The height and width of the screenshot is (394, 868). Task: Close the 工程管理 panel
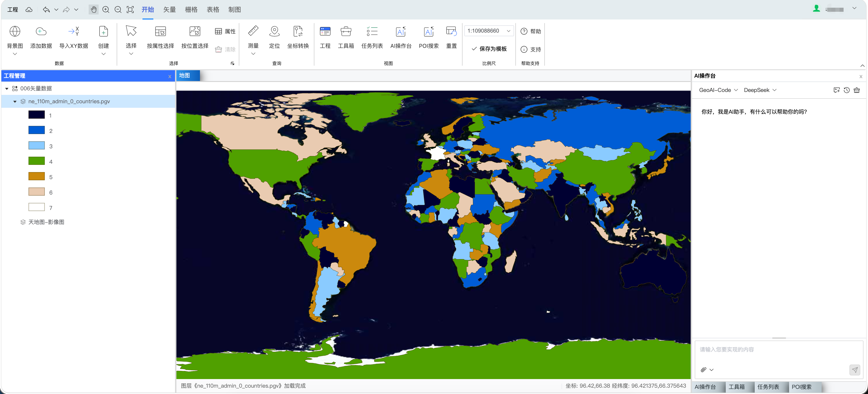pyautogui.click(x=169, y=77)
